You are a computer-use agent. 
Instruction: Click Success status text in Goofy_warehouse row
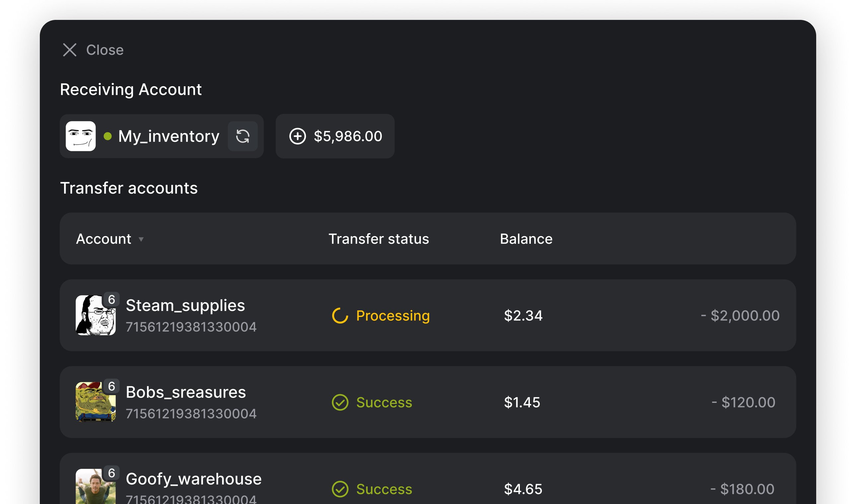(384, 489)
